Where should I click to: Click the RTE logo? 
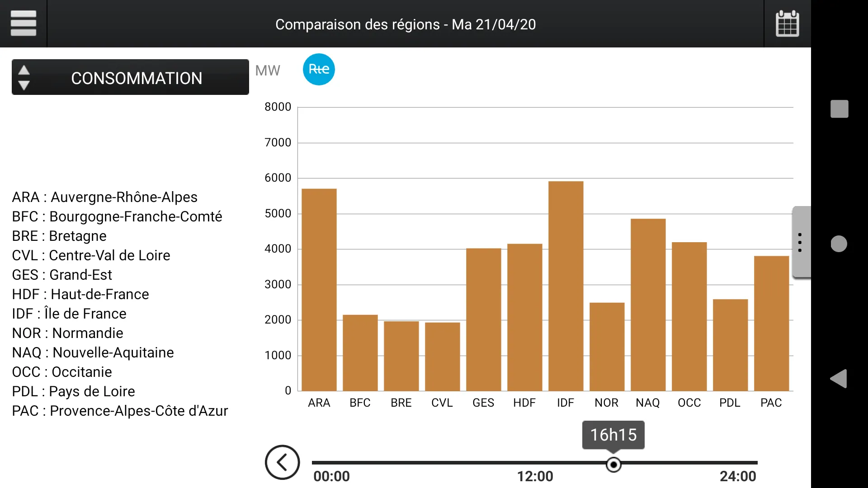pyautogui.click(x=319, y=70)
